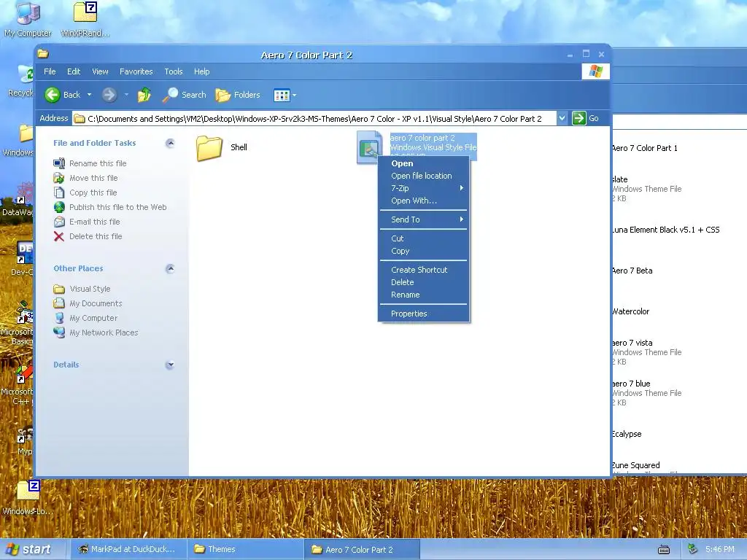Click Copy this file link
This screenshot has width=747, height=560.
click(x=93, y=192)
